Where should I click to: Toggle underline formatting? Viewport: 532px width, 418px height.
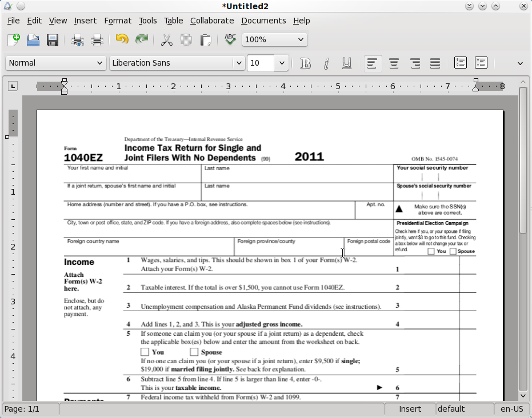point(347,63)
